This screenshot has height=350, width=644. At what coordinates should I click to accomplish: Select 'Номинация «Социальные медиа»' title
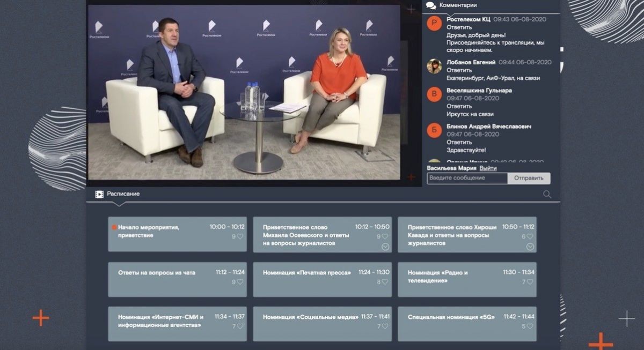tap(311, 317)
